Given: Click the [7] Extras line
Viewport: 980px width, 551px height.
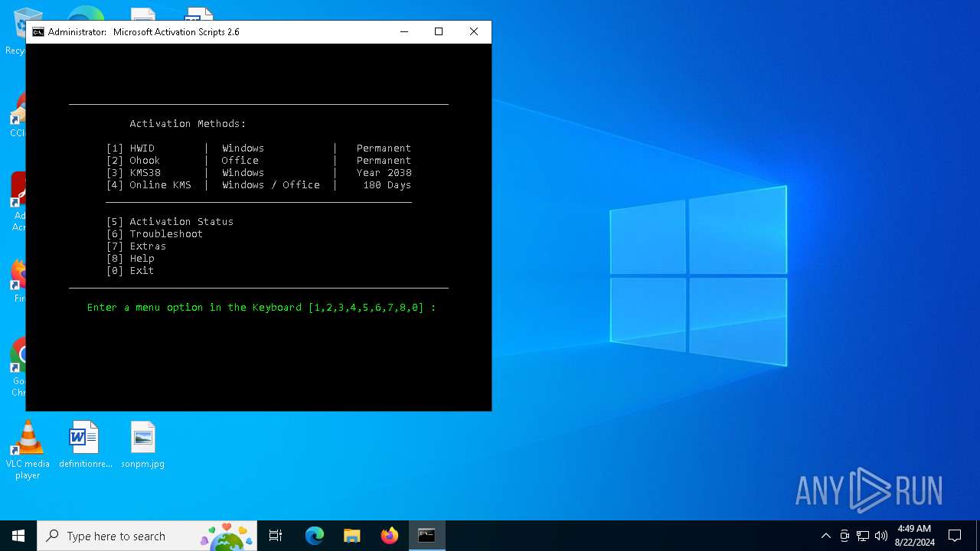Looking at the screenshot, I should (136, 246).
